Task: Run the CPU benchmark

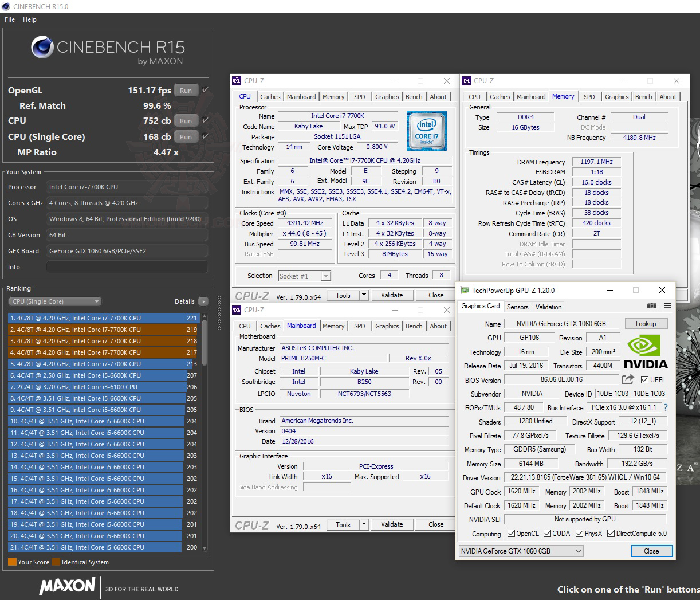Action: coord(186,121)
